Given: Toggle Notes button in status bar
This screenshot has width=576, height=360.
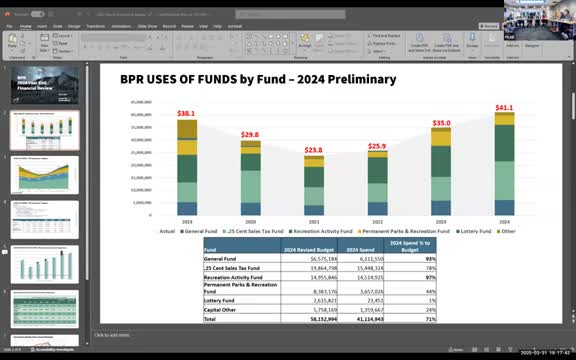Looking at the screenshot, I should tap(456, 350).
